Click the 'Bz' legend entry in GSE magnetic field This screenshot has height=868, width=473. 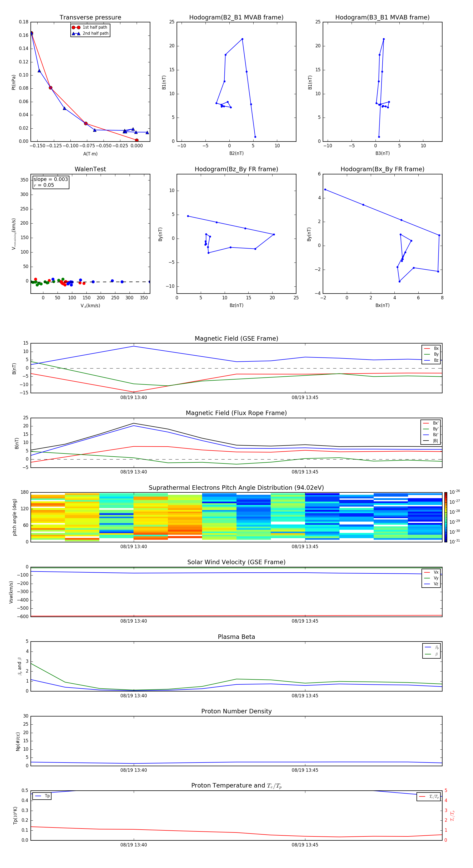[x=431, y=361]
